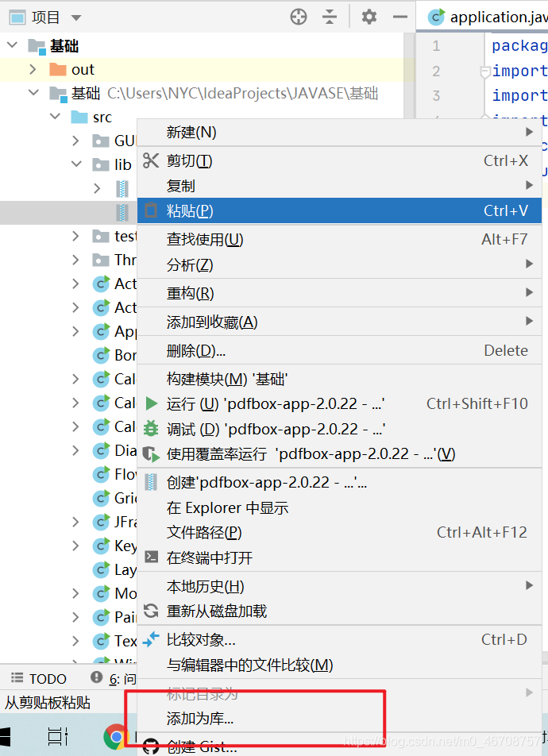Image resolution: width=548 pixels, height=756 pixels.
Task: Select the Flo class file
Action: 115,474
